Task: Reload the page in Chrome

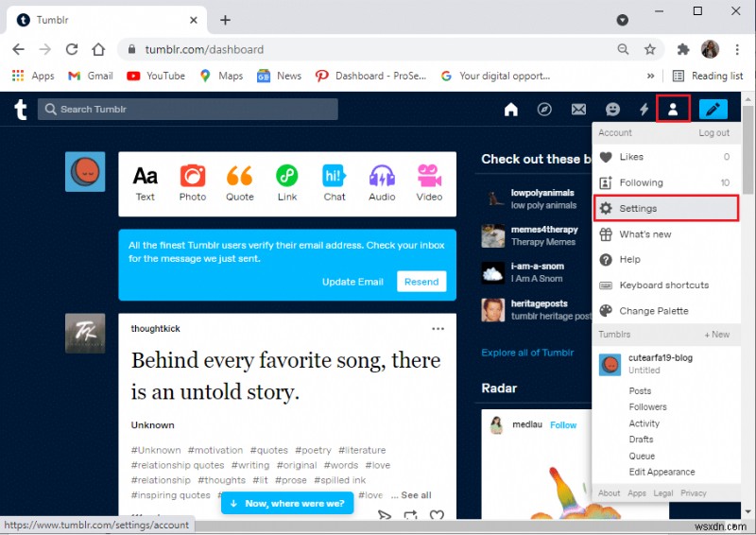Action: click(x=72, y=49)
